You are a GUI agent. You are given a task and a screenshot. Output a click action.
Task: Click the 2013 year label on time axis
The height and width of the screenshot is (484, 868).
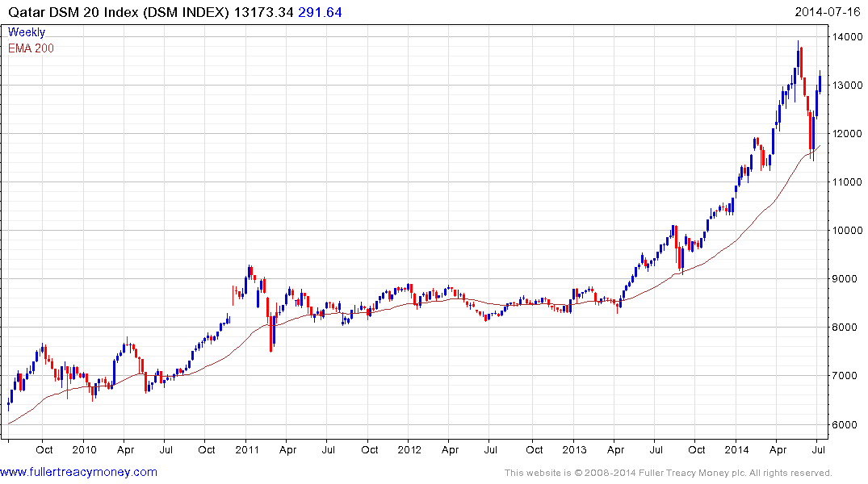(x=574, y=449)
